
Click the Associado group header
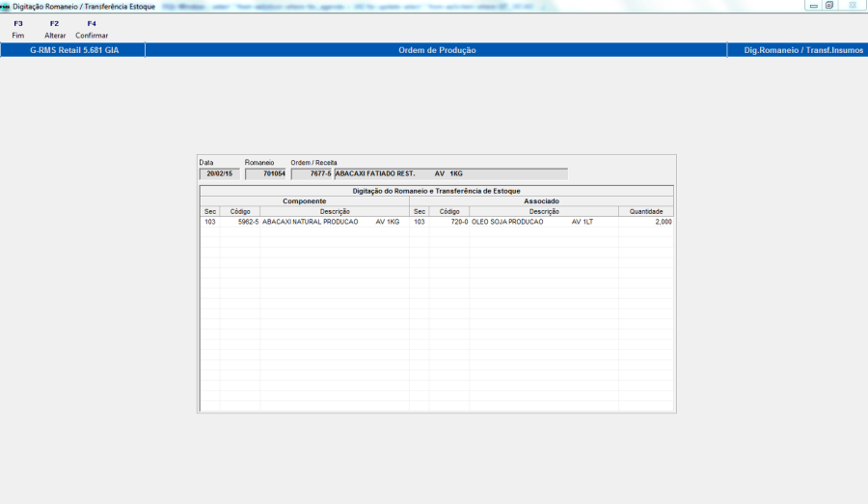click(541, 201)
